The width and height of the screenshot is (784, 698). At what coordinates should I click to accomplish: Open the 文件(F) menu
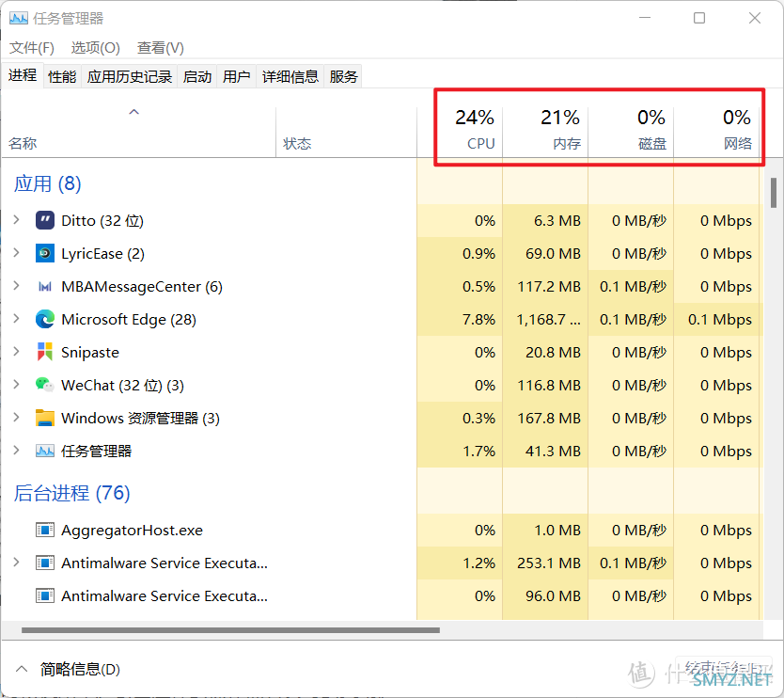(x=32, y=48)
